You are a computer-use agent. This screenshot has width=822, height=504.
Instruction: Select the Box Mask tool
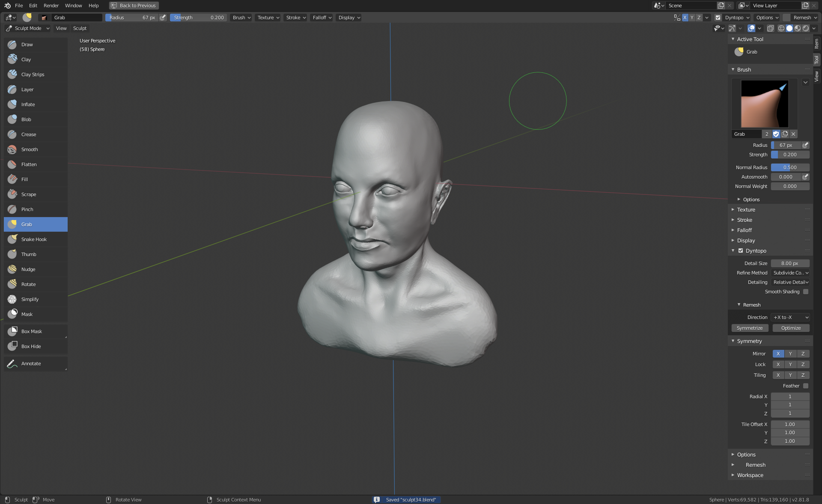[31, 331]
